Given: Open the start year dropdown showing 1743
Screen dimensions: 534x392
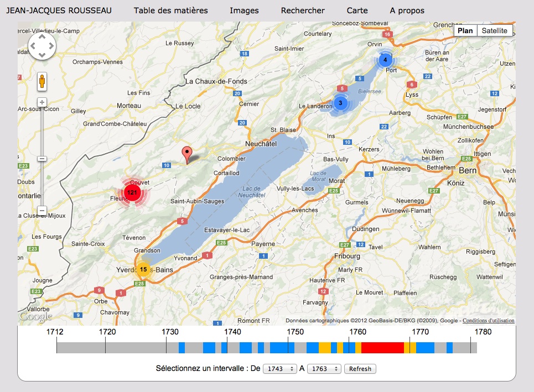Looking at the screenshot, I should point(280,369).
